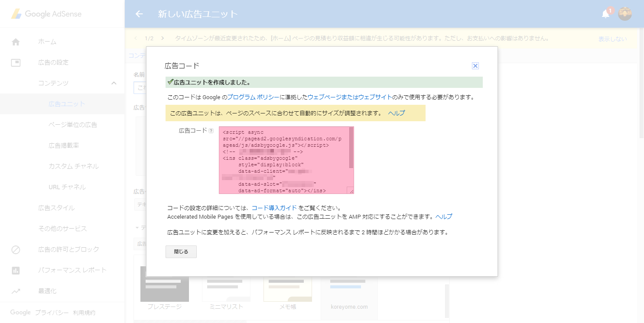
Task: Open the ヘルプ link in the yellow notice
Action: [397, 113]
